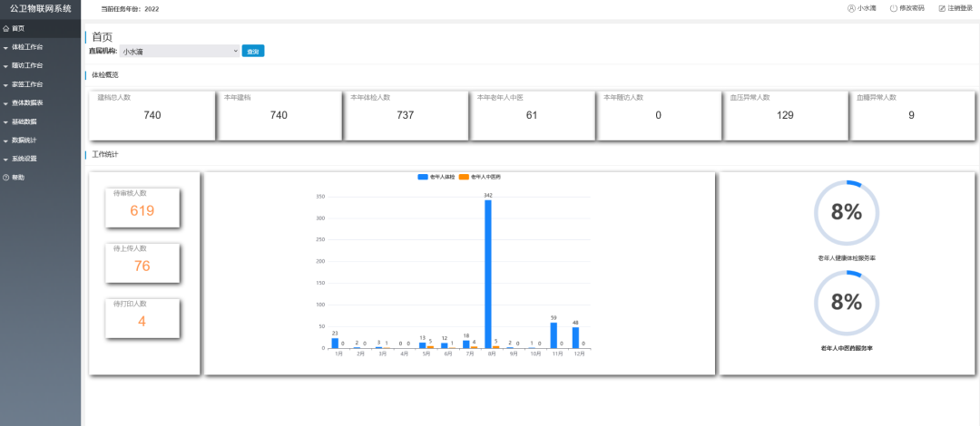Open the 待打印人数 card showing 4
Image resolution: width=980 pixels, height=426 pixels.
[142, 318]
